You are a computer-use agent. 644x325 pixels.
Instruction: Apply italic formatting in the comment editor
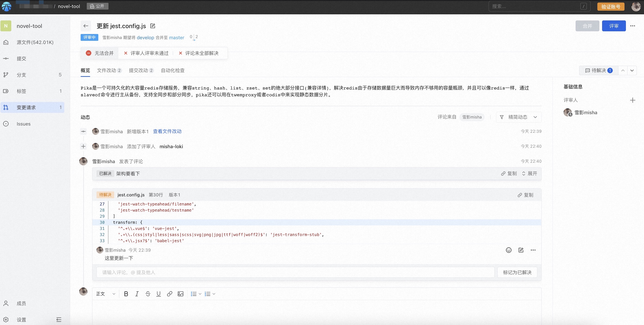(137, 294)
